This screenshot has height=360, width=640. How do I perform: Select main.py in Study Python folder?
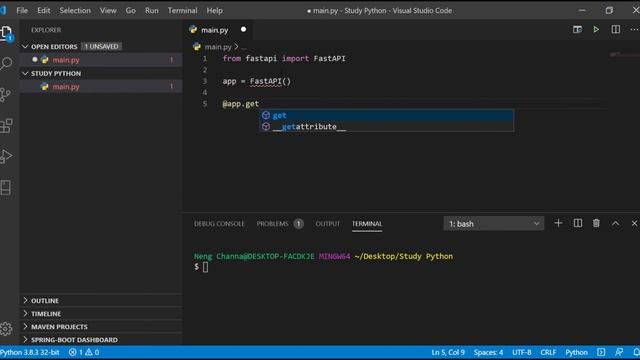101,87
